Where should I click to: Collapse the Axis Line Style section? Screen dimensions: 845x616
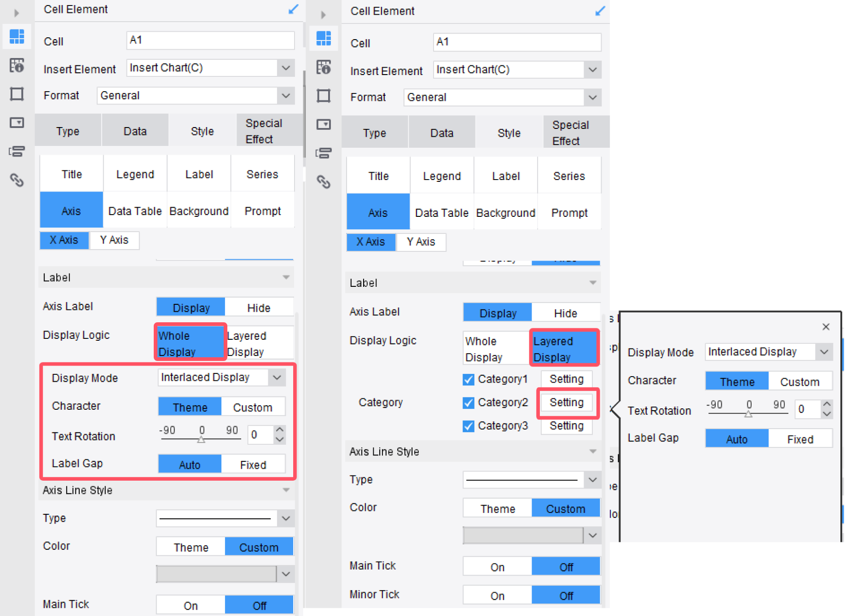coord(286,490)
